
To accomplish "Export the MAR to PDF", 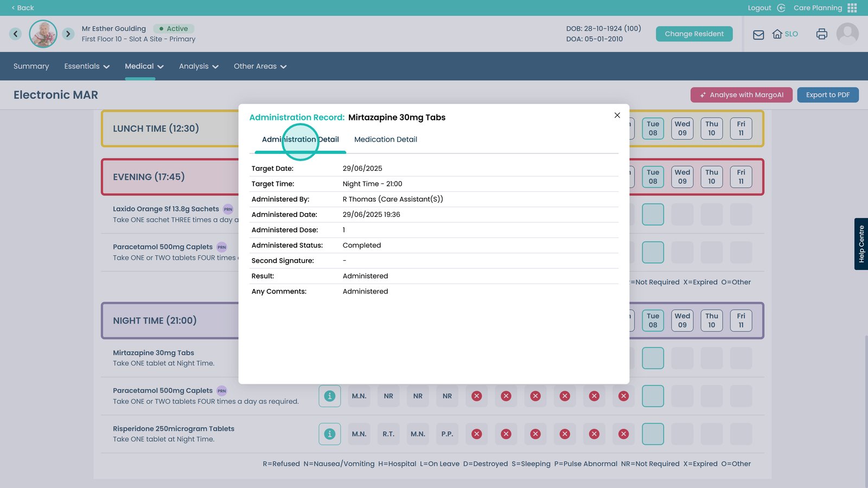I will 827,95.
